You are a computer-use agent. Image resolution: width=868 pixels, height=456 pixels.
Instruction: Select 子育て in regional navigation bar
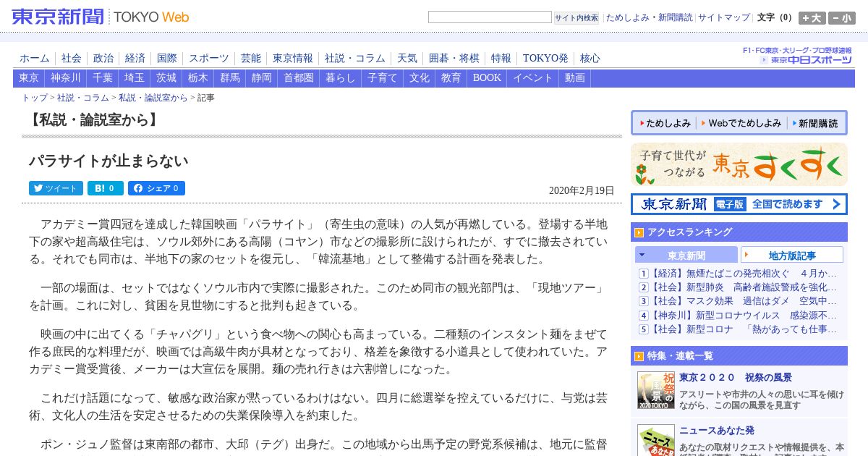click(x=383, y=78)
